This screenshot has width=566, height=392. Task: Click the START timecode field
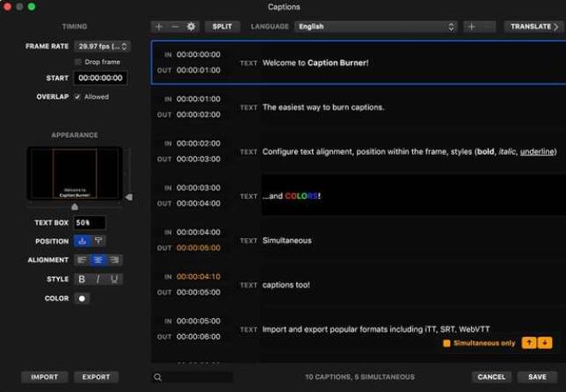click(100, 78)
